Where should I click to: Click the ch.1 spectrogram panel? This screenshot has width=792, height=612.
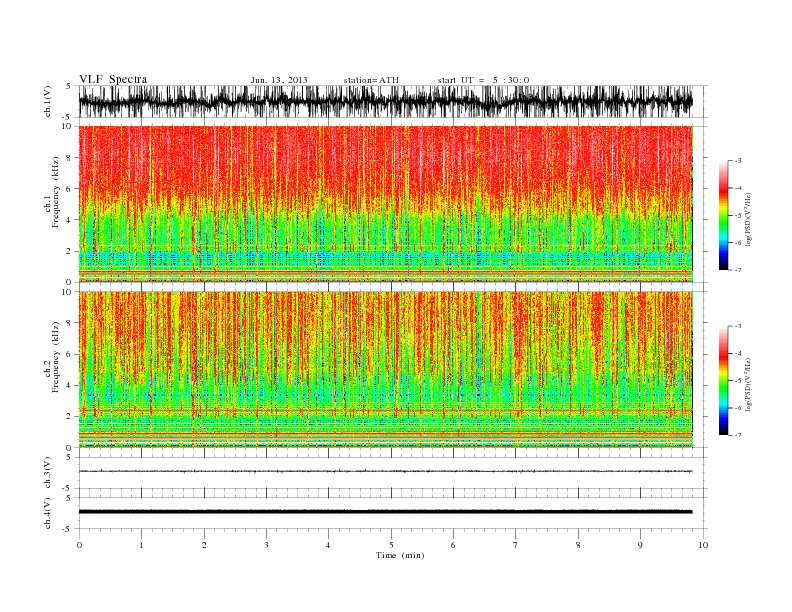[x=386, y=203]
